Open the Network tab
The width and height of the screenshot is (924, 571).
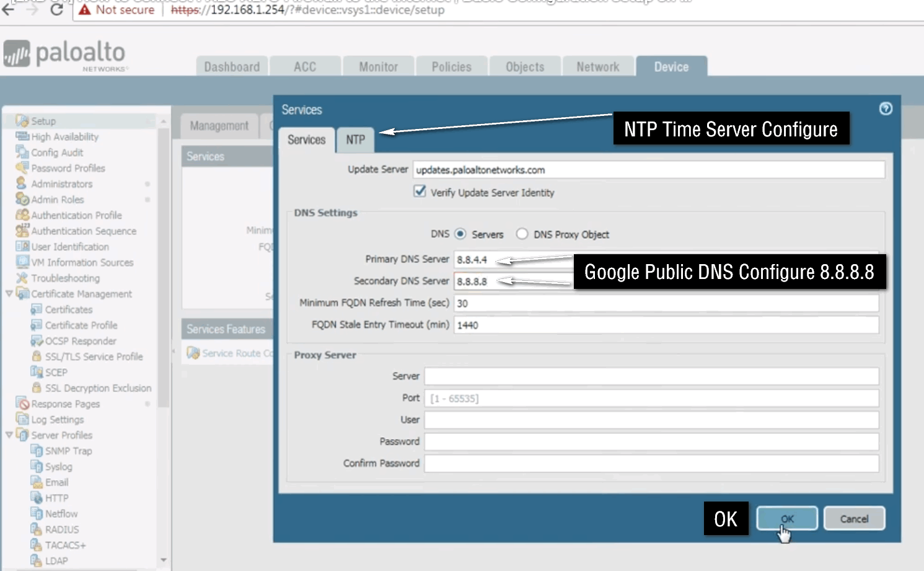[x=598, y=66]
